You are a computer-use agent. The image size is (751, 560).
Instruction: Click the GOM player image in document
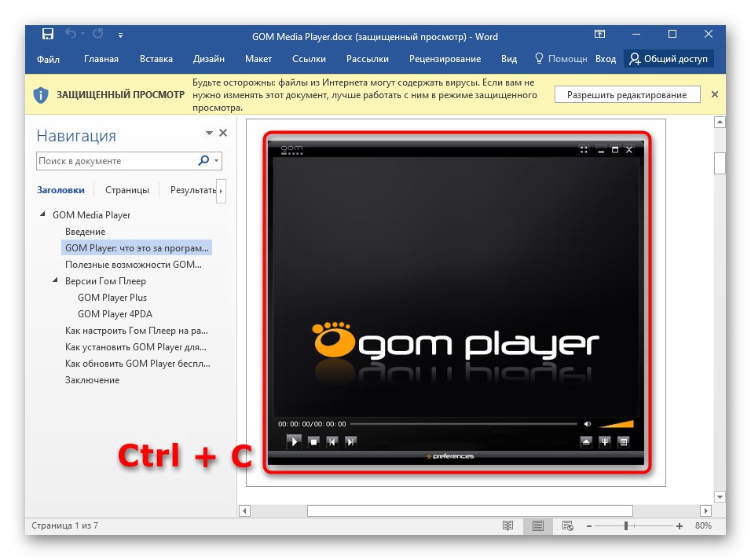pyautogui.click(x=456, y=303)
